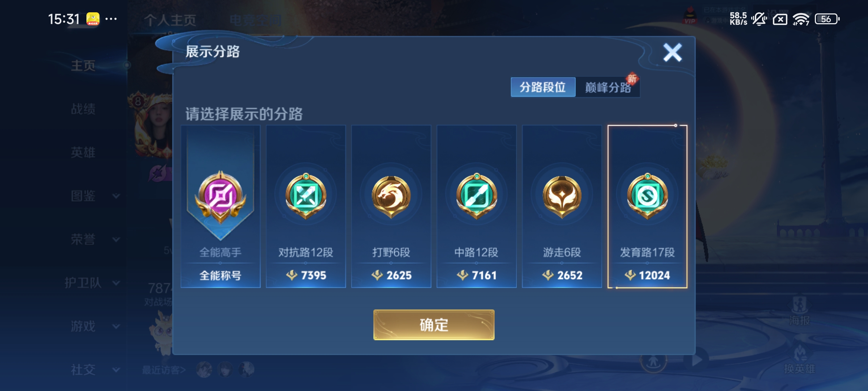Expand the 护卫队 sidebar chevron

point(116,283)
